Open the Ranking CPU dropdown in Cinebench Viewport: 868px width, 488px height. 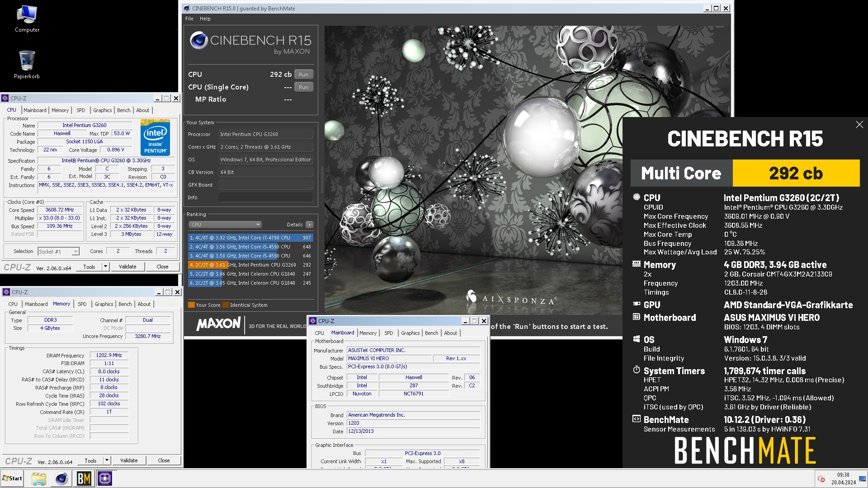click(x=225, y=225)
